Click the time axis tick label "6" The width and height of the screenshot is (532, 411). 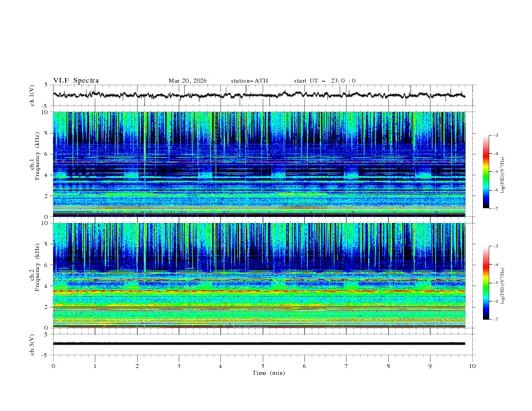[304, 366]
